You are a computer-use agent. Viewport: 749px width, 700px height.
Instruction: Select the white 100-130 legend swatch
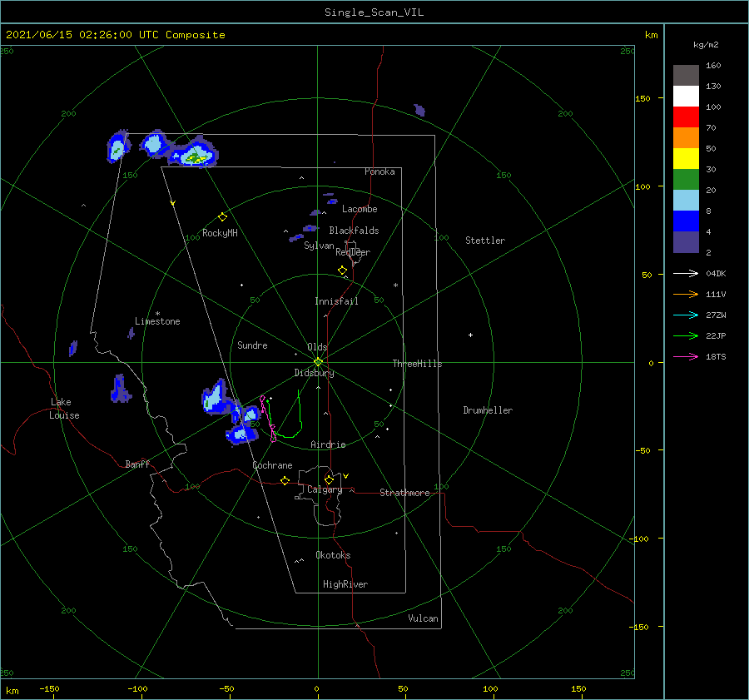[686, 97]
